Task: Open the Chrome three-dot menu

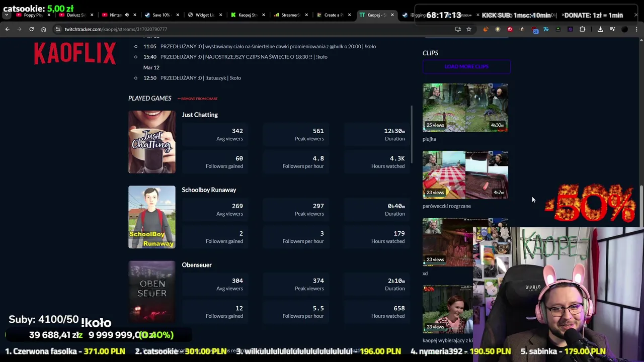Action: tap(636, 29)
